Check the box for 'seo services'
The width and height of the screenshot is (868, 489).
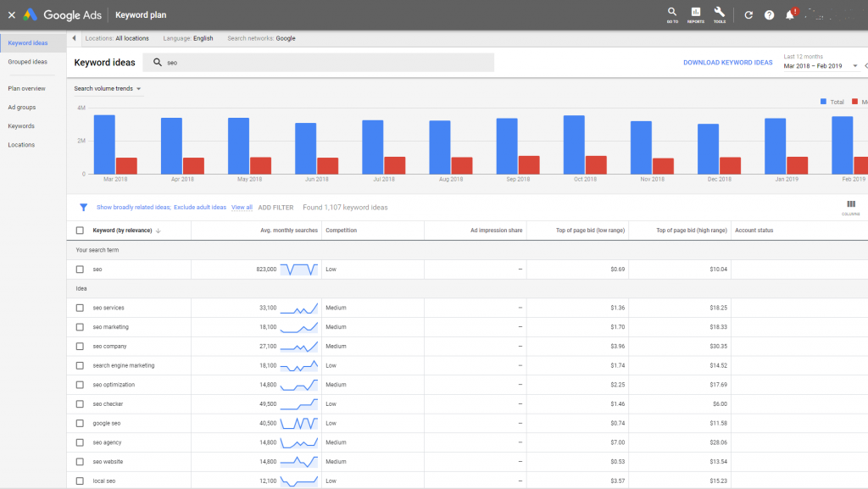click(80, 308)
